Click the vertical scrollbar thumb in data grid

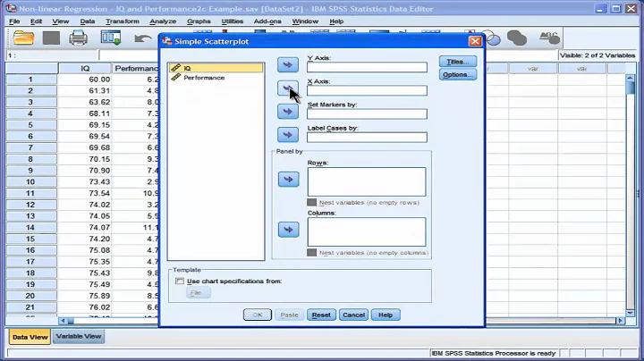tap(631, 88)
